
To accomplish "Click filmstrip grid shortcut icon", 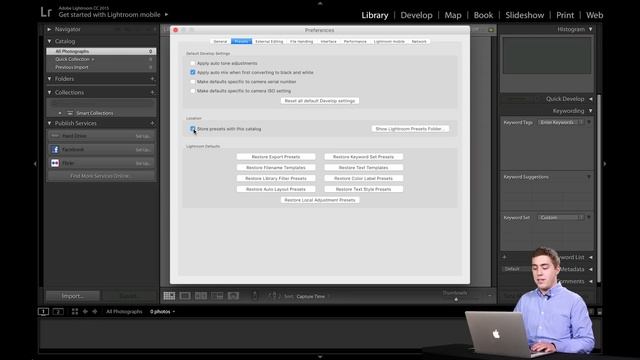I will coord(75,311).
